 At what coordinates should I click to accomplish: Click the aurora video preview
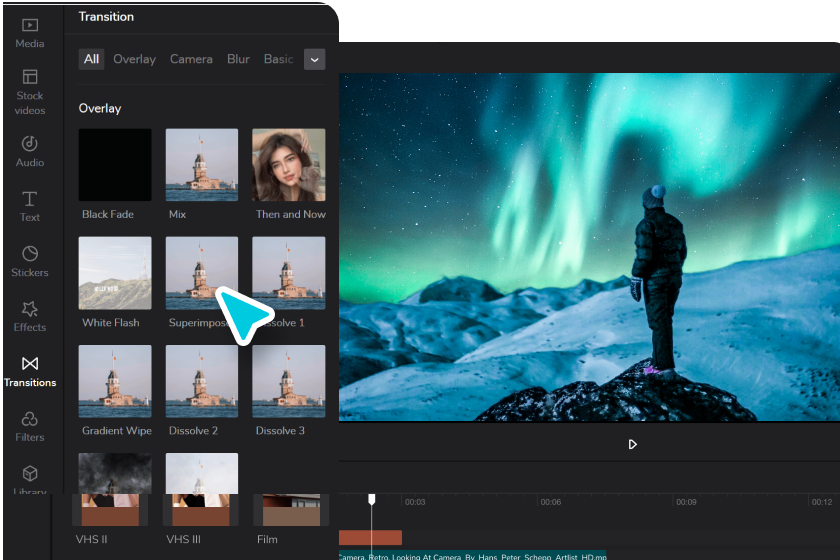pos(589,247)
